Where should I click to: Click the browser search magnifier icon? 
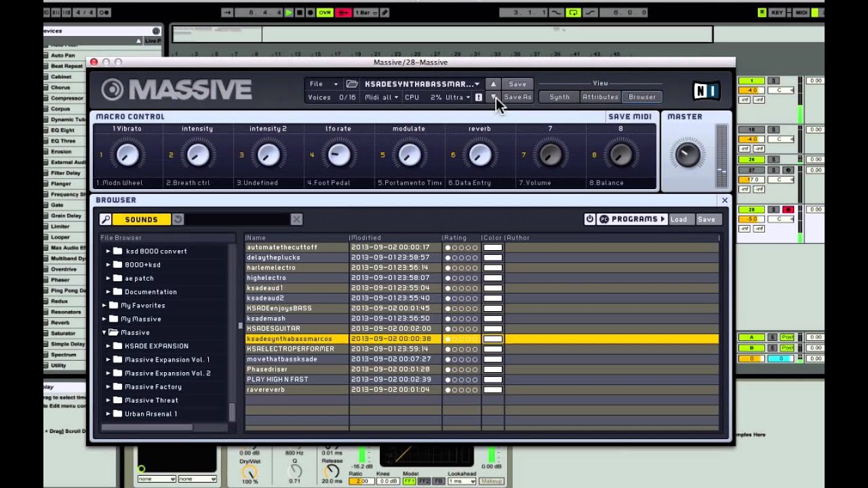tap(105, 220)
